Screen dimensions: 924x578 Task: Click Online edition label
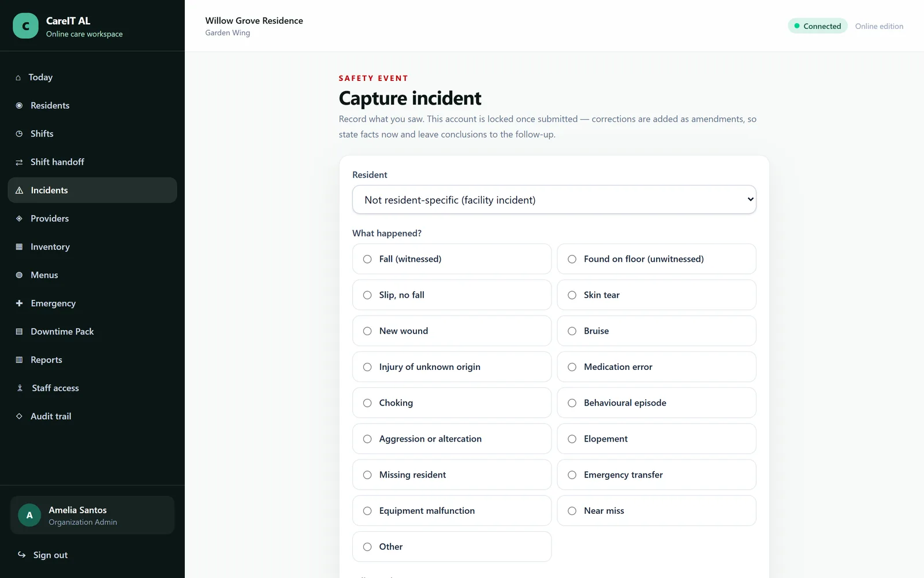tap(879, 26)
